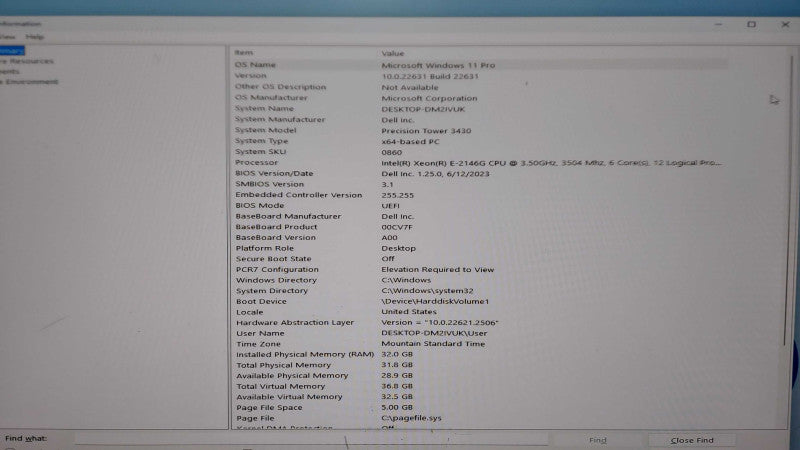Click value 'Mountain Standard Time'
Viewport: 800px width, 450px height.
click(433, 343)
